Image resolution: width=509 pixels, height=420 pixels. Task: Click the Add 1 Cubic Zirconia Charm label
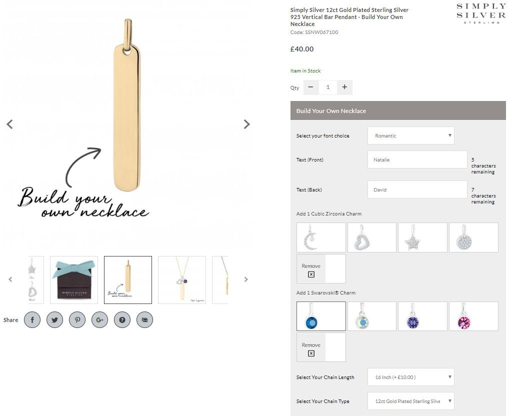(x=329, y=213)
